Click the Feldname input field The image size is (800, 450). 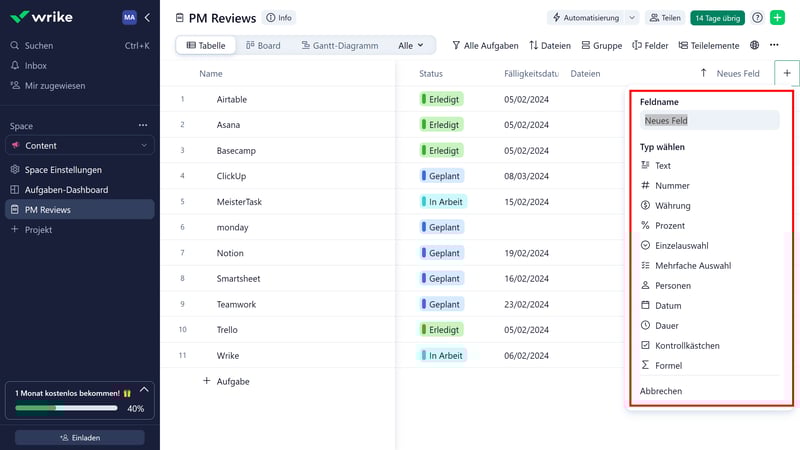710,120
